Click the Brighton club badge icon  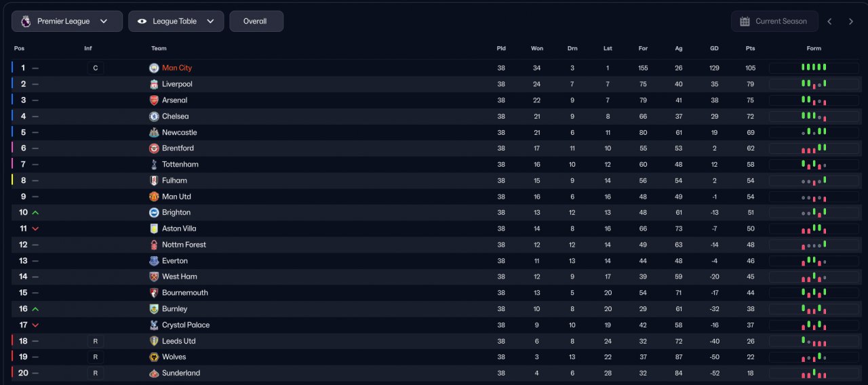154,213
